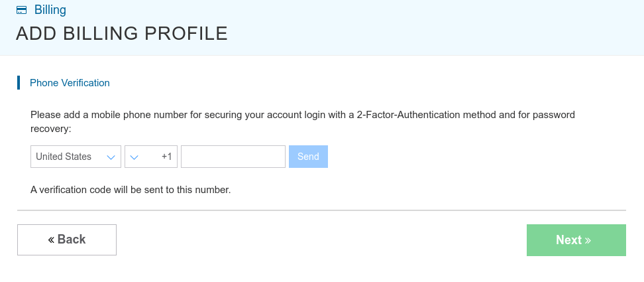The height and width of the screenshot is (282, 644).
Task: Select the Phone Verification section title
Action: click(x=70, y=83)
